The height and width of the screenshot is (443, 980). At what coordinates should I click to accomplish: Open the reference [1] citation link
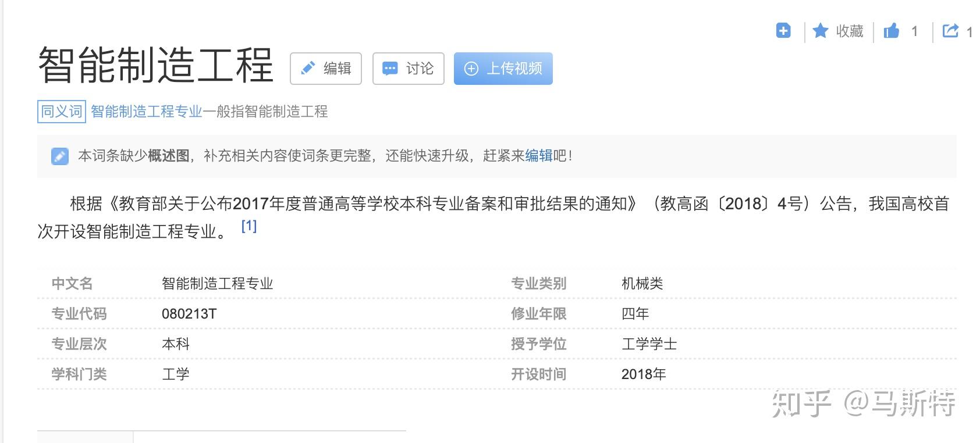coord(249,226)
